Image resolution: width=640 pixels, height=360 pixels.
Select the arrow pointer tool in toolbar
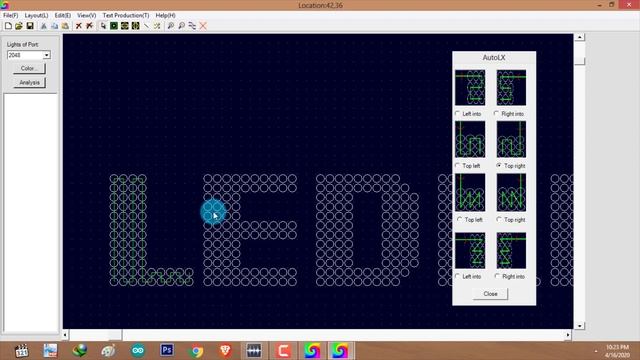pos(103,26)
